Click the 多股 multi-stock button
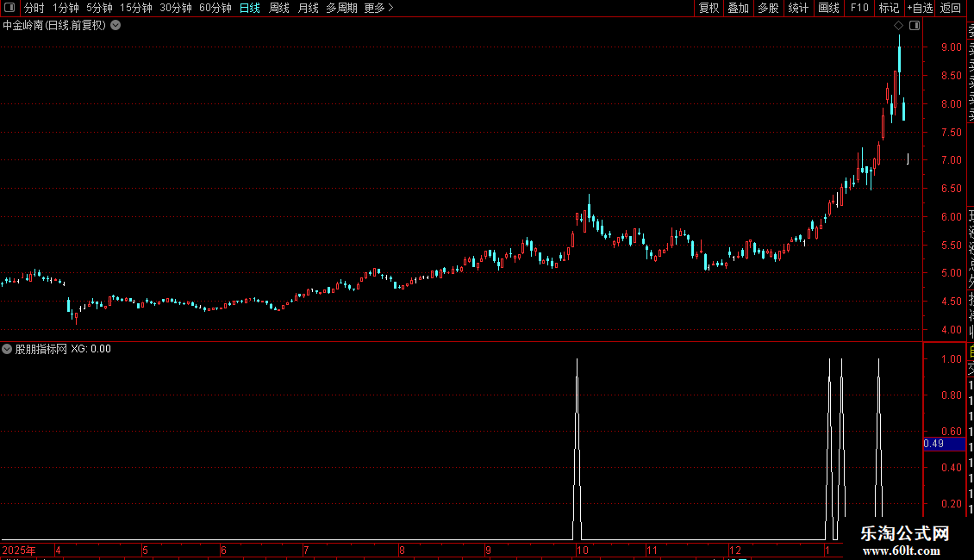This screenshot has height=560, width=974. click(x=768, y=8)
